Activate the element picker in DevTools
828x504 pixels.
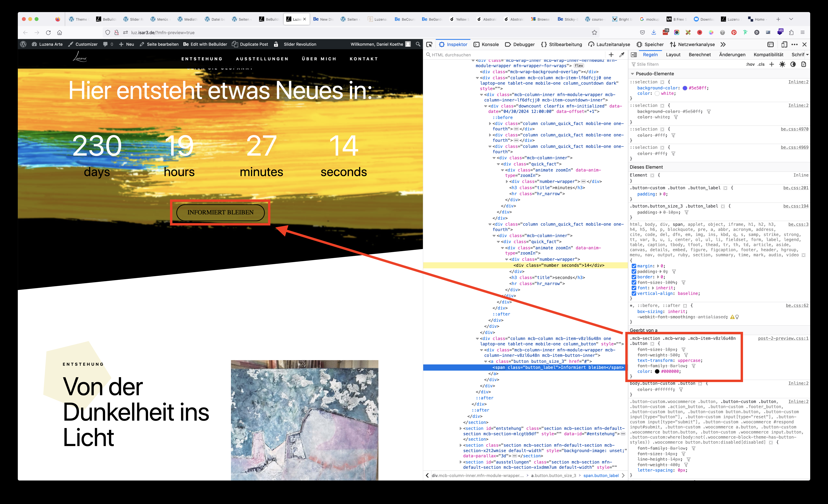(x=429, y=44)
